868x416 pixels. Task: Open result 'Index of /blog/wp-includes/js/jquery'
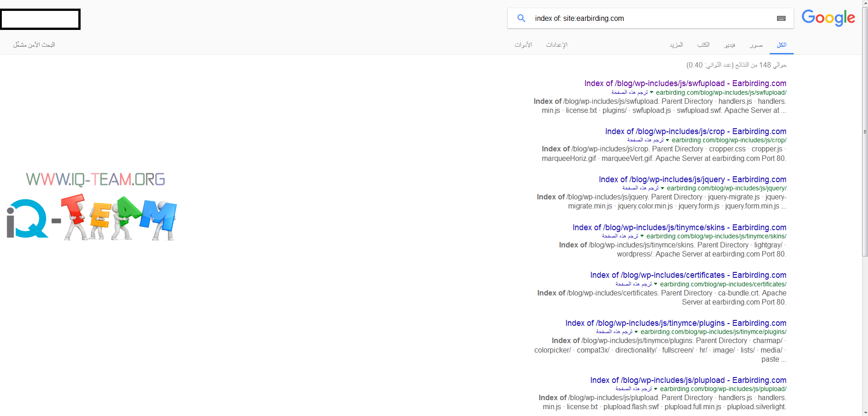[x=692, y=179]
